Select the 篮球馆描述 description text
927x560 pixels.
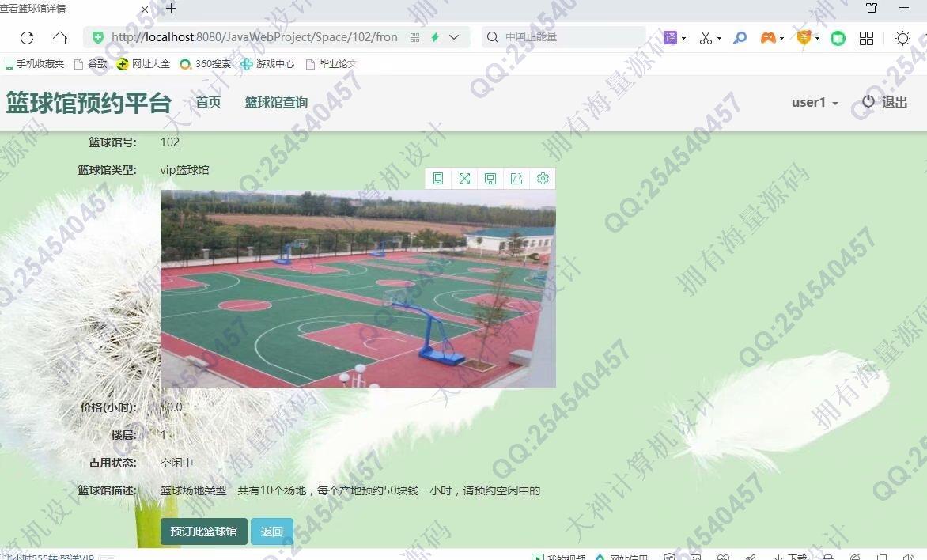tap(350, 490)
